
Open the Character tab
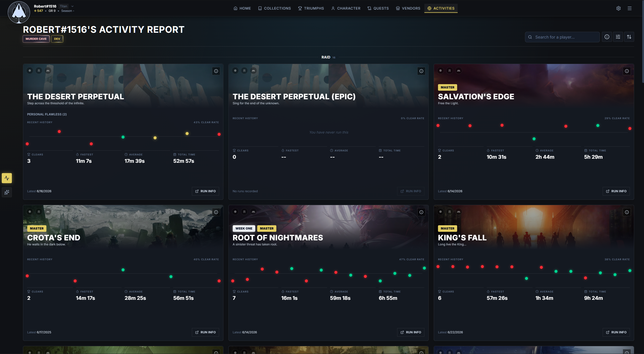[x=346, y=8]
